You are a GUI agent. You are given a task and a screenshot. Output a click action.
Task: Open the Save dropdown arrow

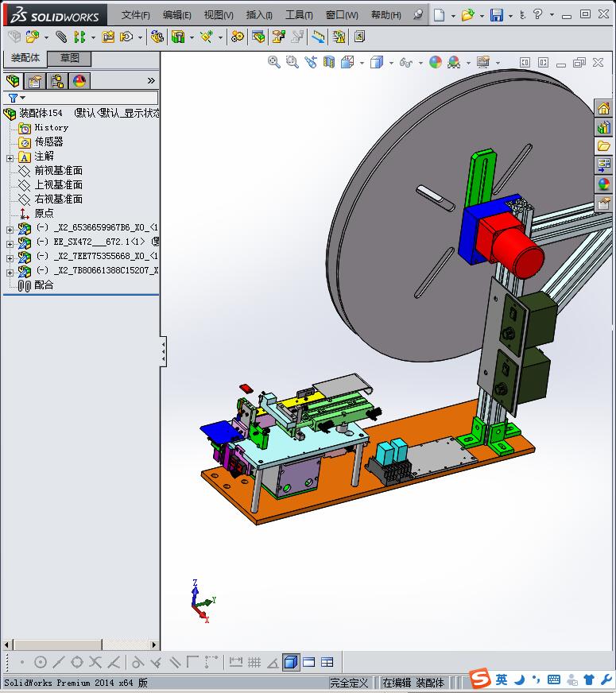[x=510, y=16]
